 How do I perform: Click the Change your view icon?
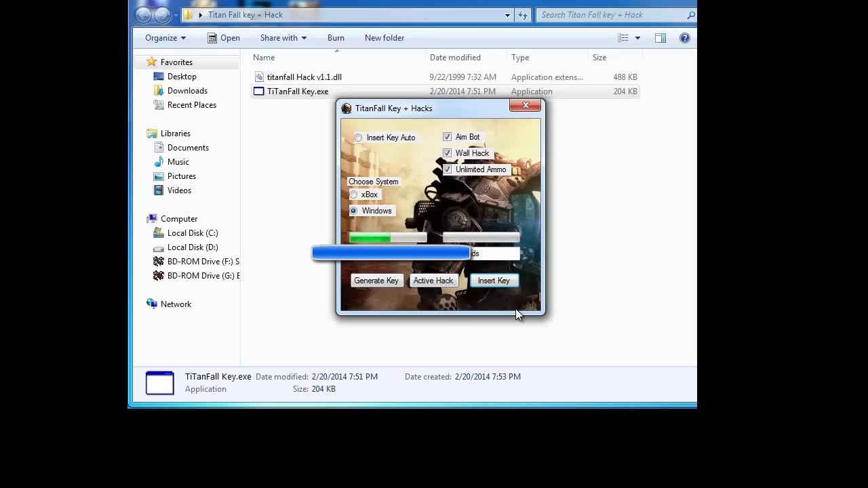pos(623,38)
